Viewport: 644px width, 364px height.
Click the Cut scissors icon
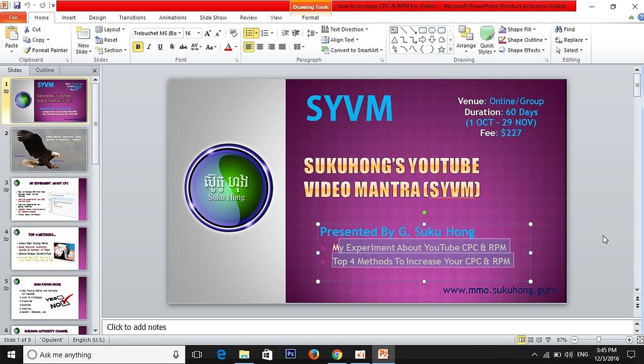(x=27, y=29)
